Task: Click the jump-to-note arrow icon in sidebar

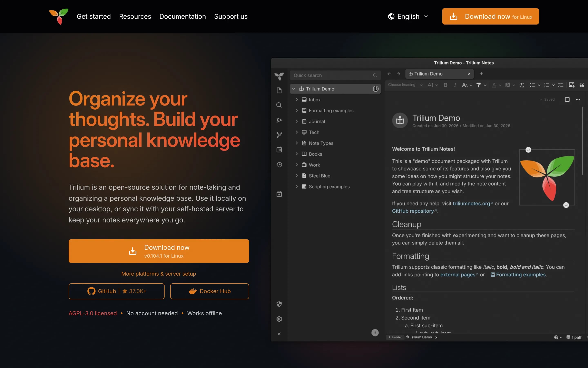Action: (279, 120)
